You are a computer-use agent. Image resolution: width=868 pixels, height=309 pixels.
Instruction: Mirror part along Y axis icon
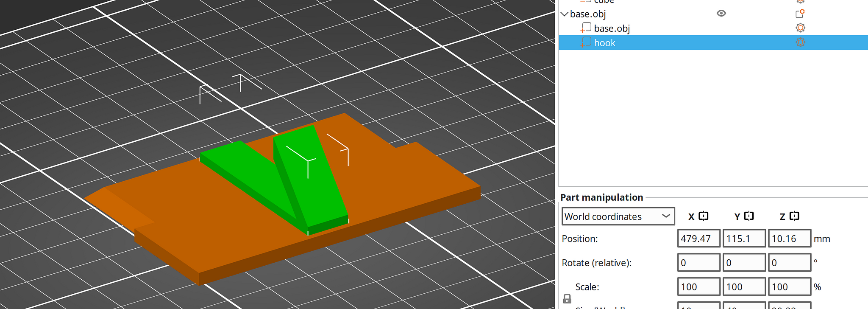[749, 216]
